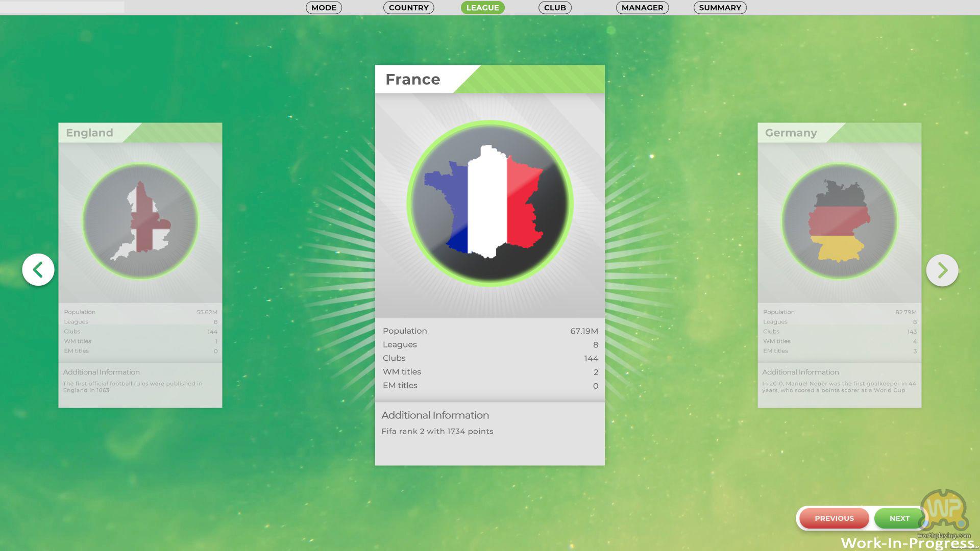Viewport: 980px width, 551px height.
Task: Click the Fifa rank additional information text
Action: pos(437,431)
